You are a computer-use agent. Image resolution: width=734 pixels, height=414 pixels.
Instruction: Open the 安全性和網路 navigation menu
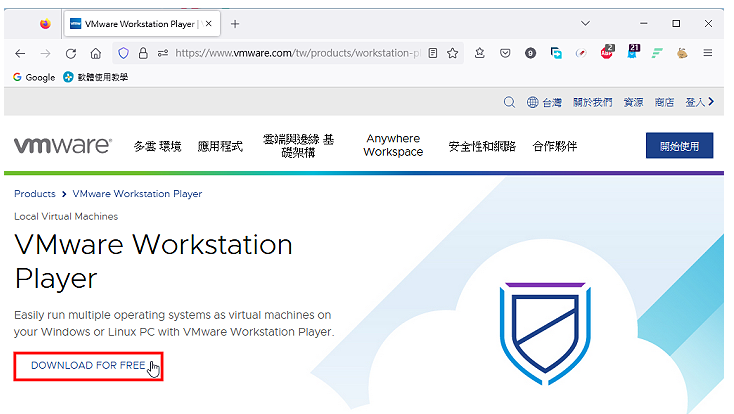pos(482,147)
